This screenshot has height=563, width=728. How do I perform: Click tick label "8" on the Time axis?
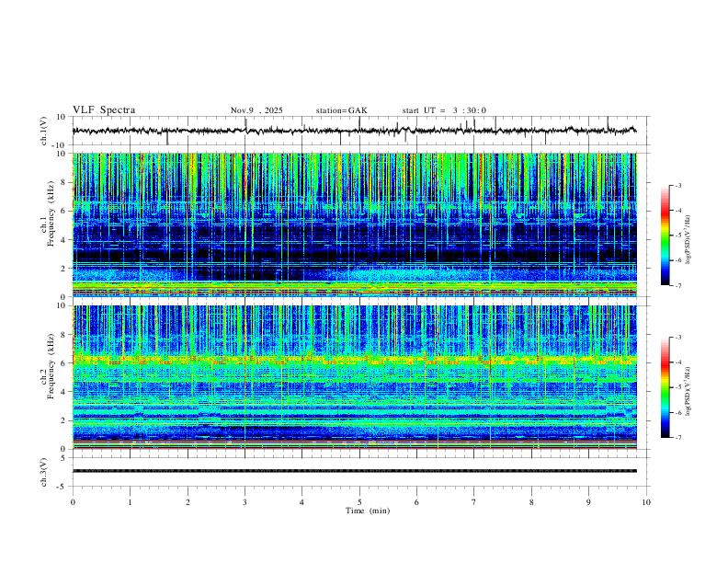point(531,502)
